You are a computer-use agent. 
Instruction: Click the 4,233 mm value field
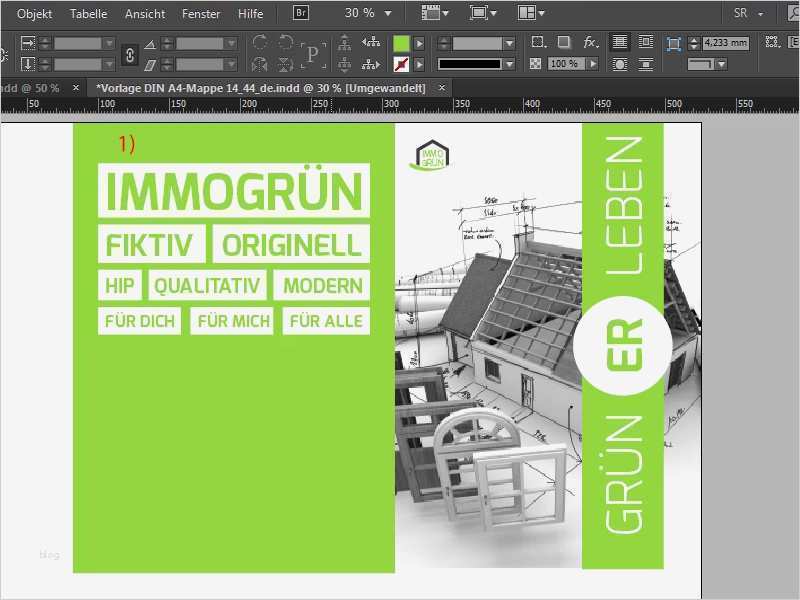point(726,43)
